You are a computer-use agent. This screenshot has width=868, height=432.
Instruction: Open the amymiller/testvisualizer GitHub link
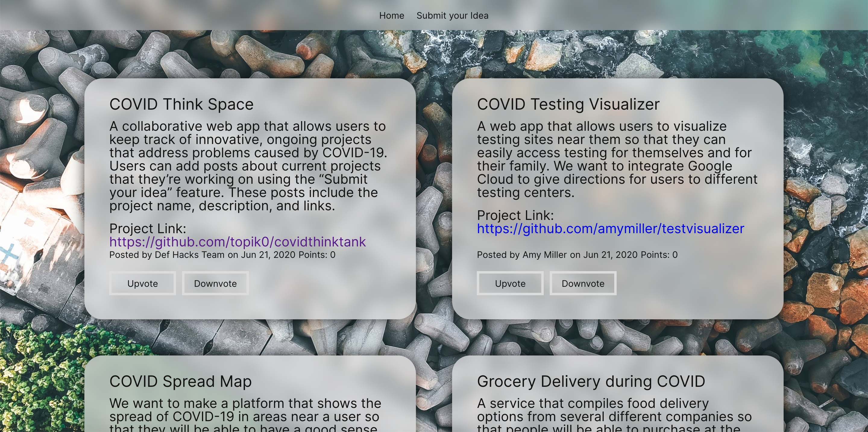point(610,229)
